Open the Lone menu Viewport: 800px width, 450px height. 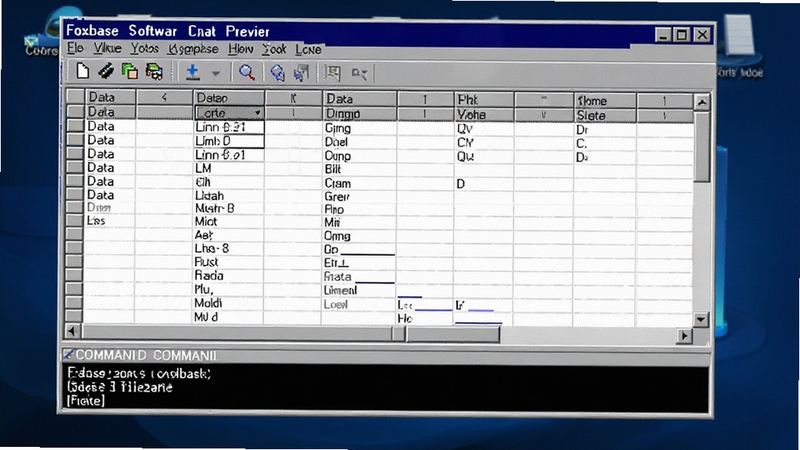pos(308,49)
